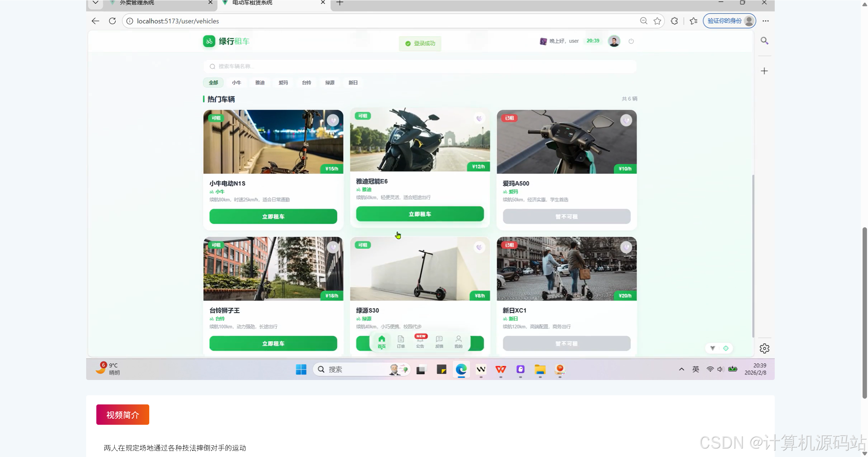Open the favorites list icon in the toolbar
The height and width of the screenshot is (457, 868).
693,21
